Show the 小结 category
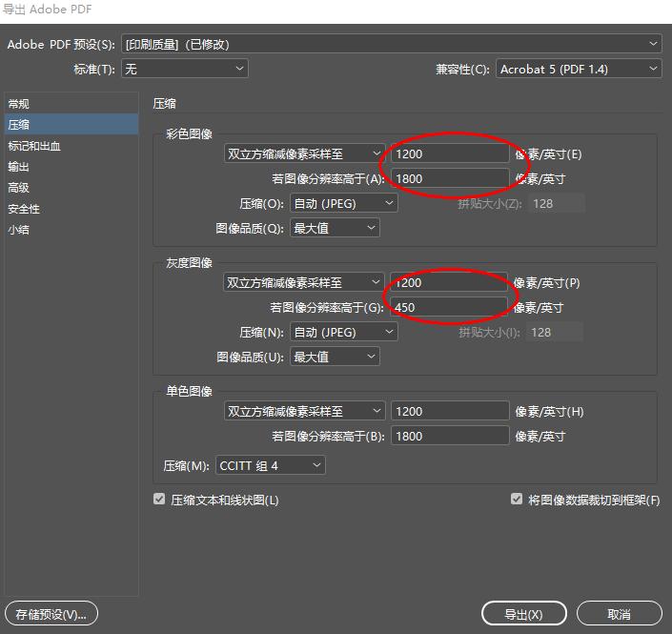Image resolution: width=672 pixels, height=634 pixels. [x=71, y=230]
